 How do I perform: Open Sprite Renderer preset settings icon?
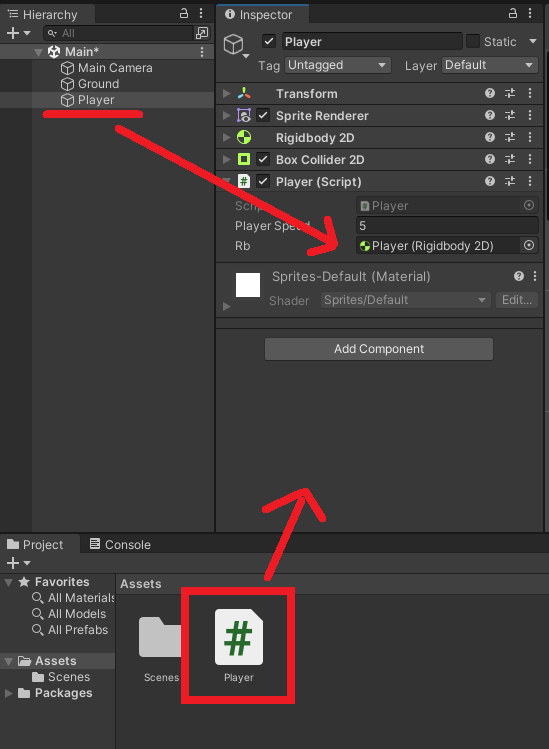point(510,115)
